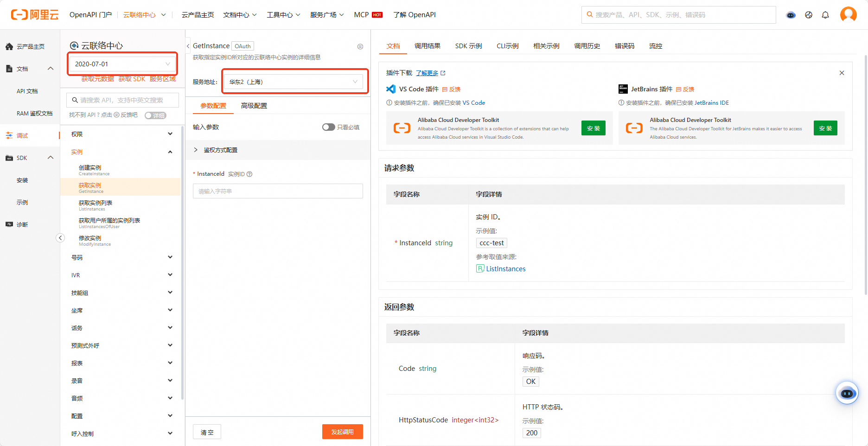Click the back chevron beside GetInstance
Screen dimensions: 868x446
point(188,46)
